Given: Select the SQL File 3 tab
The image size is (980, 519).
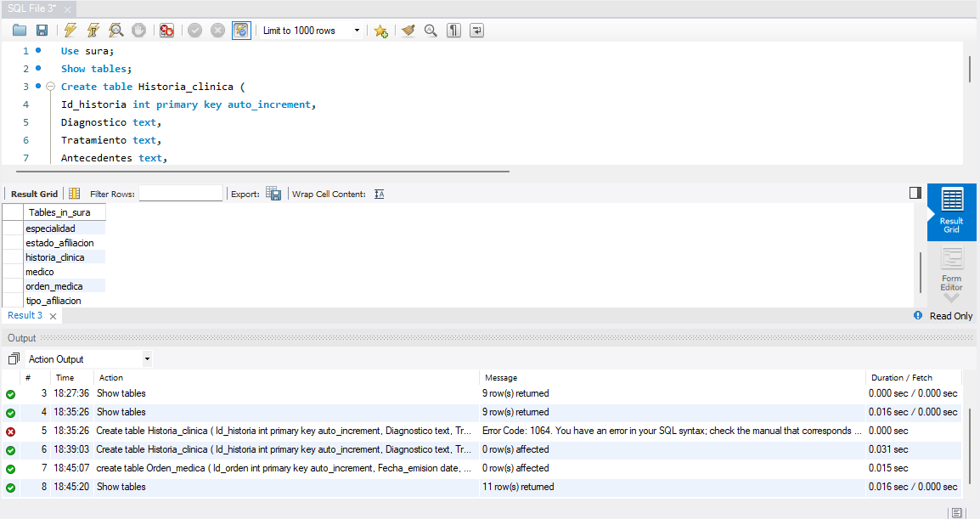Looking at the screenshot, I should coord(32,8).
